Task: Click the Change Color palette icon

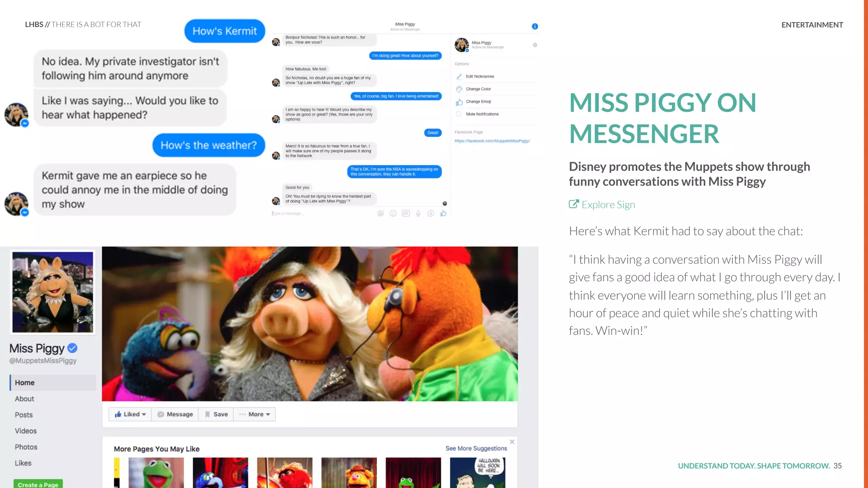Action: pos(459,89)
